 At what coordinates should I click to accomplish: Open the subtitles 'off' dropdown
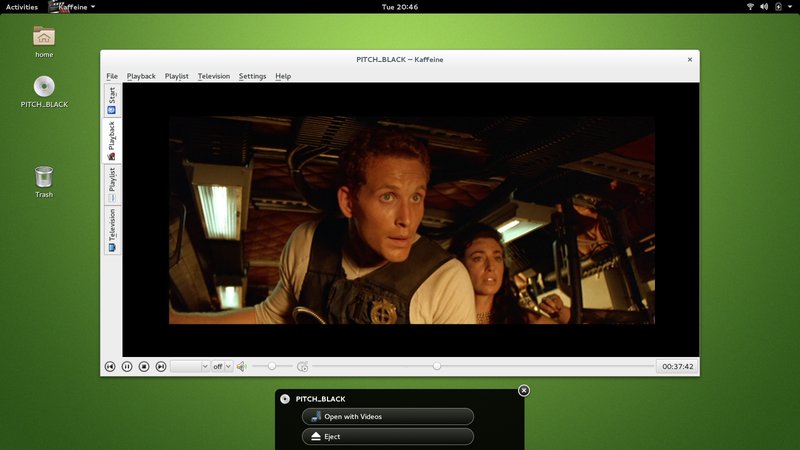(x=221, y=366)
